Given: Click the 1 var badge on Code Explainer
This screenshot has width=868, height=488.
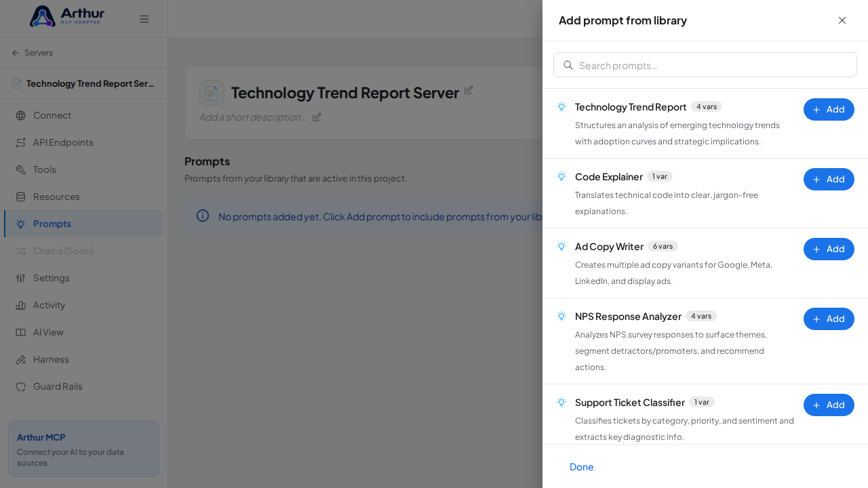Looking at the screenshot, I should point(660,176).
